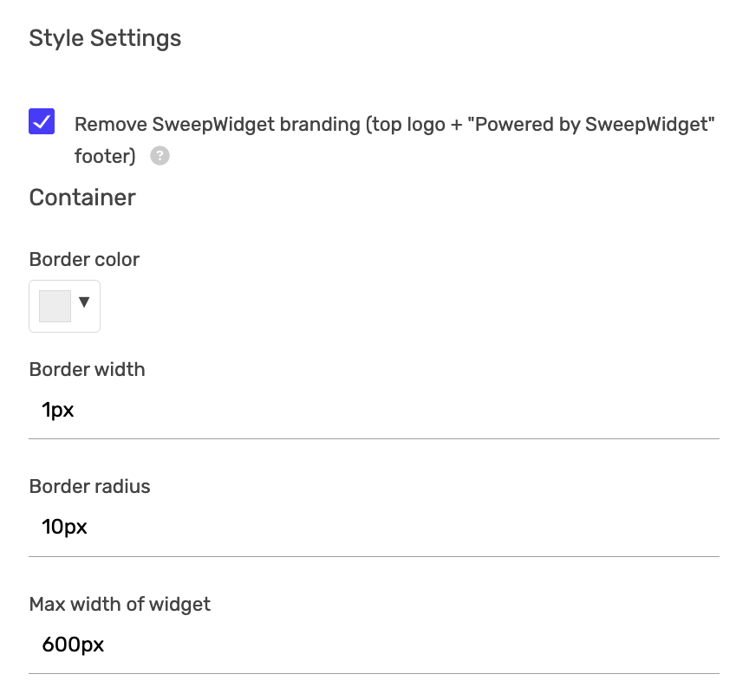749x700 pixels.
Task: Click the word "footer)" in the branding label
Action: click(x=105, y=156)
